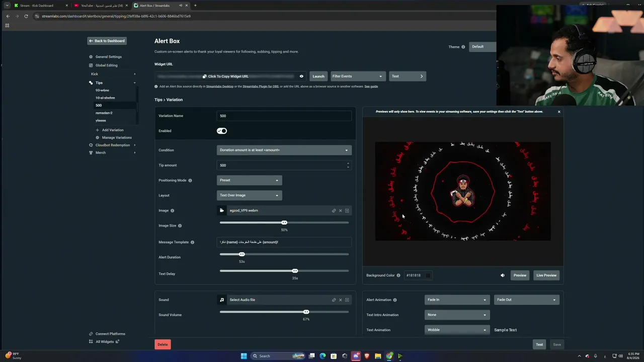Click the red Delete button
The height and width of the screenshot is (362, 644).
point(163,344)
